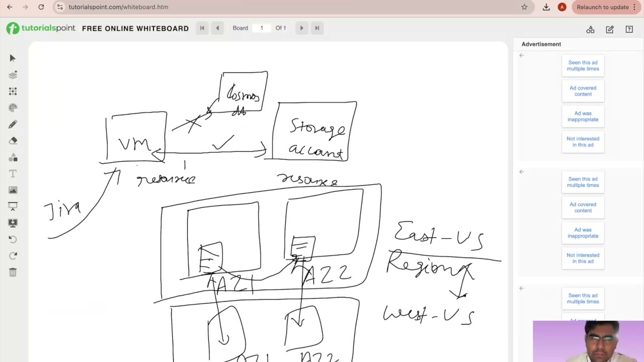Image resolution: width=644 pixels, height=362 pixels.
Task: Edit the board number field
Action: [x=262, y=28]
